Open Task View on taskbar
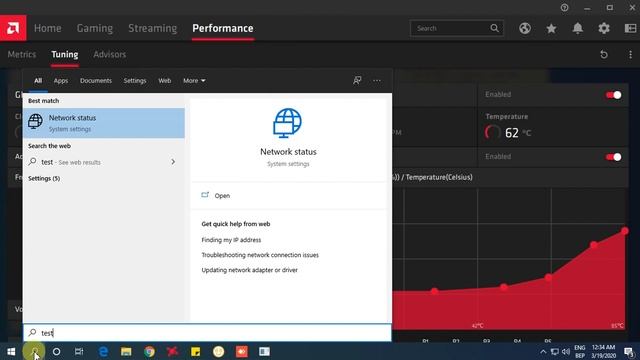The image size is (640, 360). [x=79, y=351]
